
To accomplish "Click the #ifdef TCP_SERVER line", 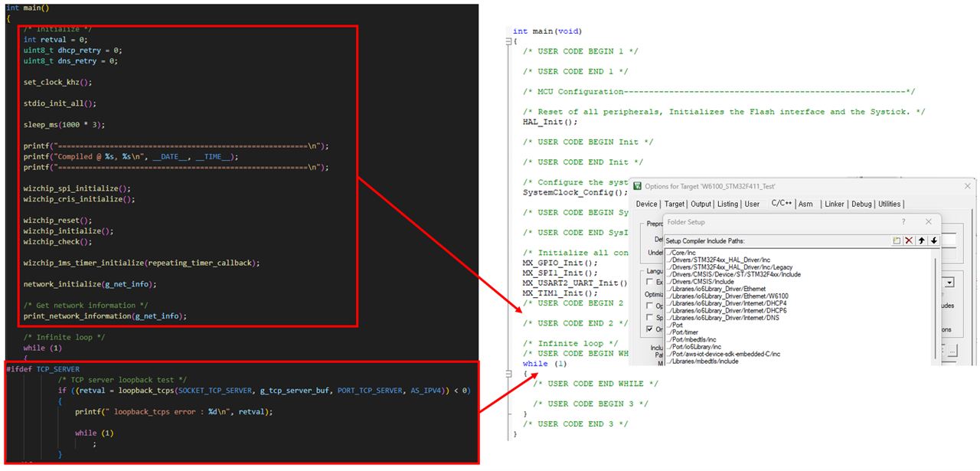I will click(42, 369).
